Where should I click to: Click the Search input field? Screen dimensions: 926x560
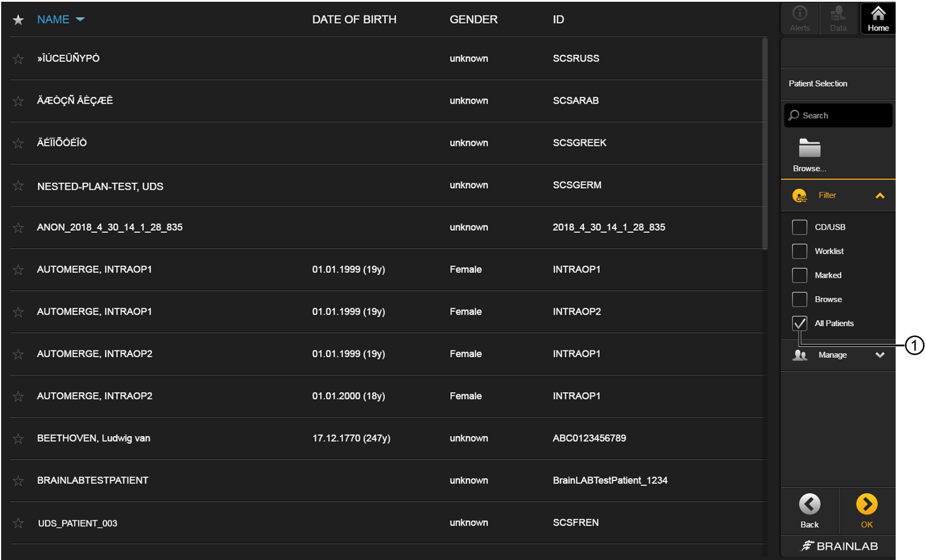pyautogui.click(x=838, y=115)
